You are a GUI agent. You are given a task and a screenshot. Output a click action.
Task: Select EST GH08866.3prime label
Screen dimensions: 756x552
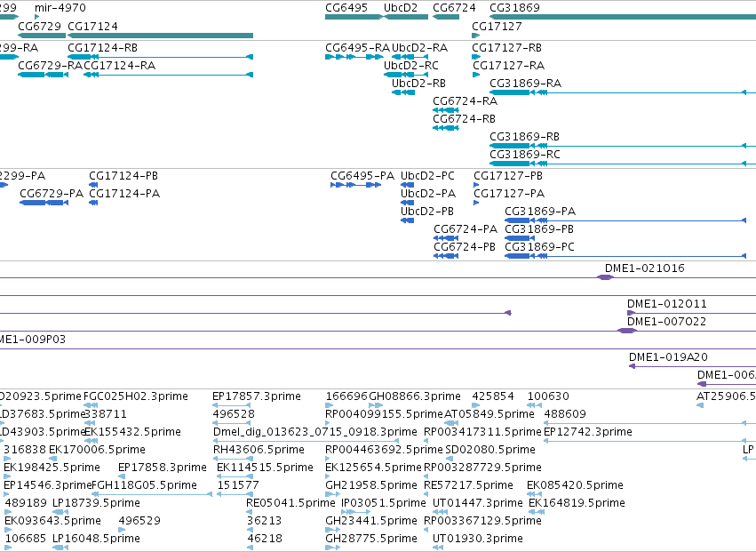tap(415, 396)
